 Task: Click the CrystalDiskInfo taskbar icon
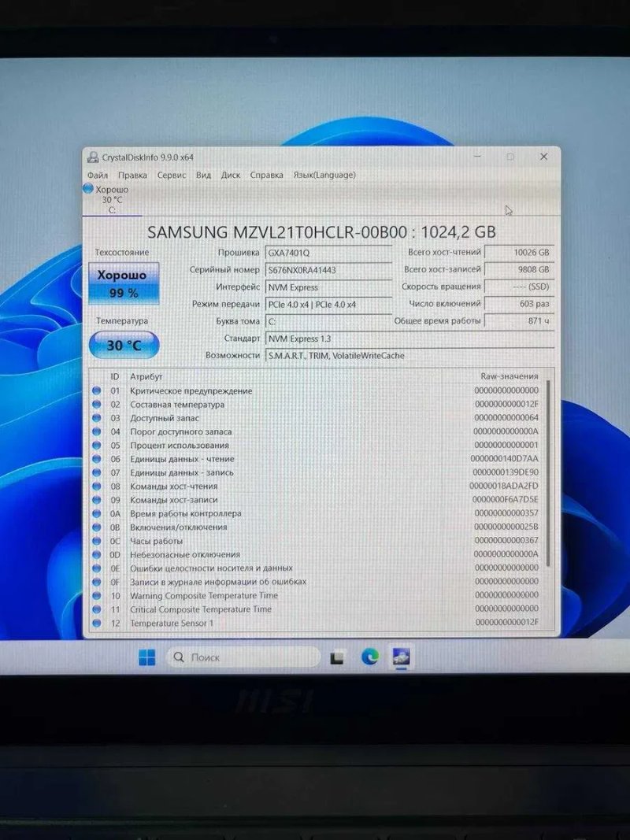402,657
